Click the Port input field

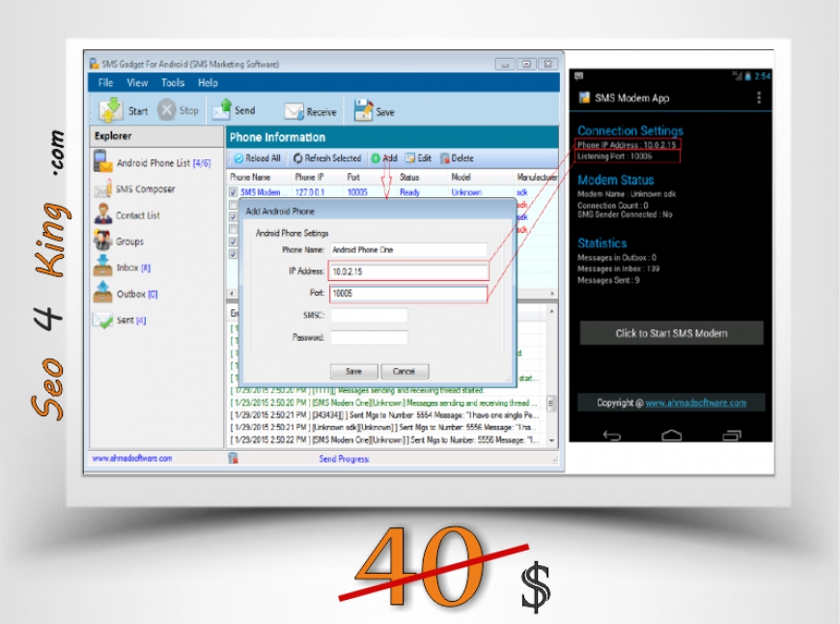tap(408, 294)
